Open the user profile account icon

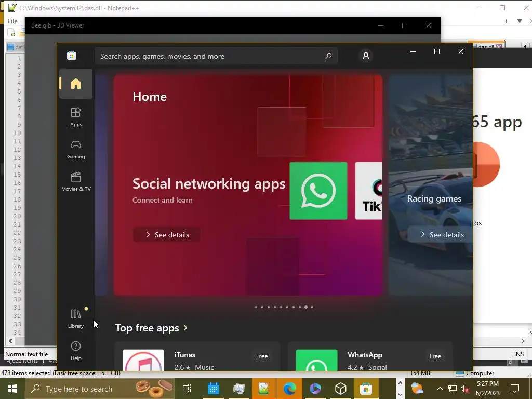(366, 56)
